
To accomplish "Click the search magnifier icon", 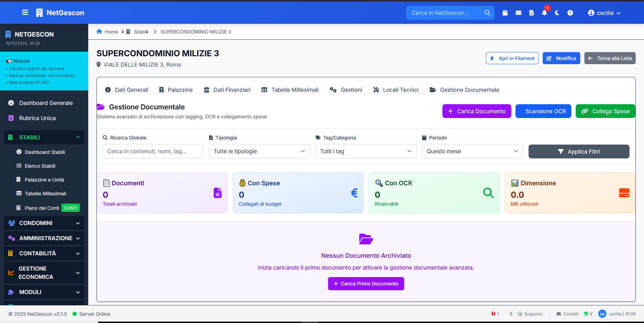I will (487, 13).
